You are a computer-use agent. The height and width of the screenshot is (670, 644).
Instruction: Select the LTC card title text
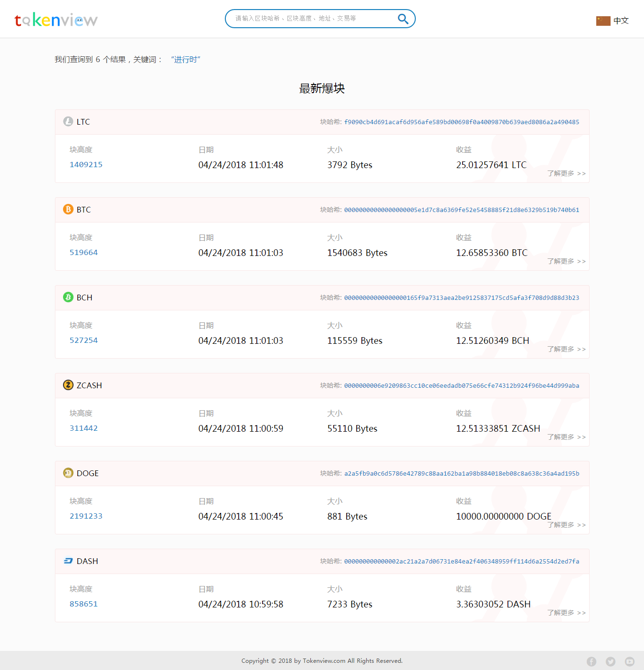83,122
